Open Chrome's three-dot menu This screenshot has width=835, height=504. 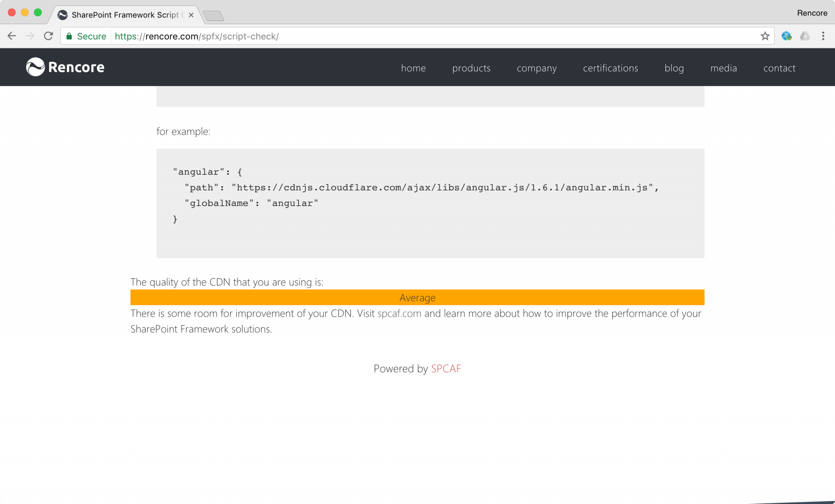[823, 36]
